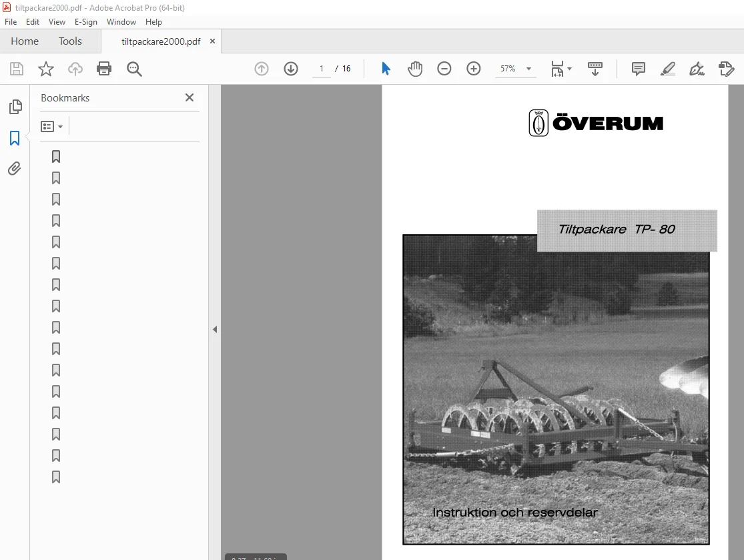
Task: Activate the Hand pan tool
Action: (x=414, y=69)
